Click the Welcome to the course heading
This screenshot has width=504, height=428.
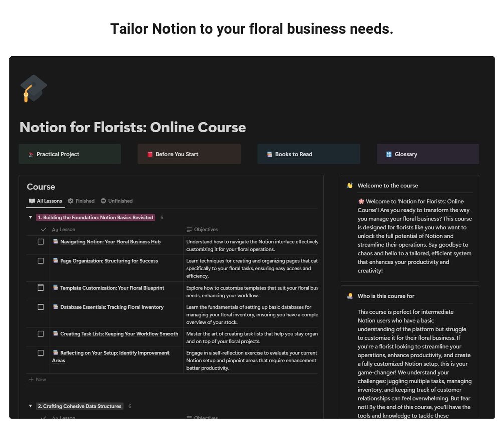pyautogui.click(x=388, y=186)
